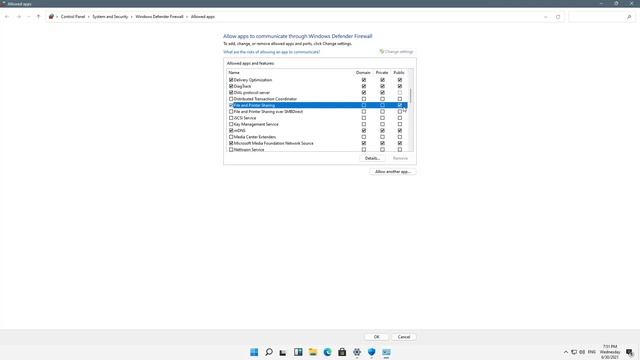Viewport: 640px width, 360px height.
Task: Click the allowed apps list scrollbar thumb
Action: [411, 96]
